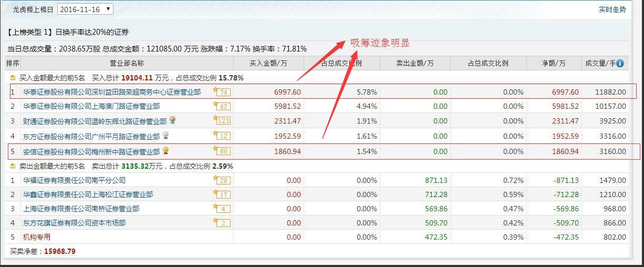Click the medal icon beside 财通证券温岭东辉北路
This screenshot has width=644, height=267.
172,120
